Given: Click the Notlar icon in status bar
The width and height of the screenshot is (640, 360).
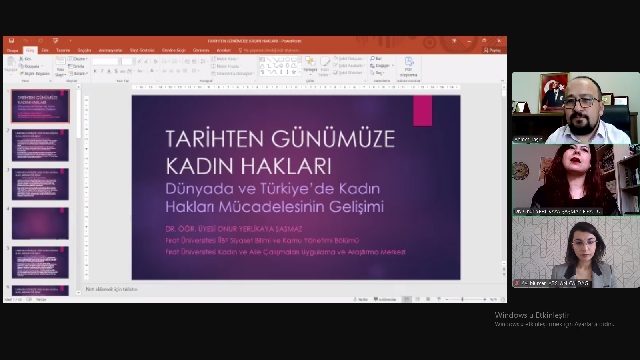Looking at the screenshot, I should pyautogui.click(x=360, y=299).
